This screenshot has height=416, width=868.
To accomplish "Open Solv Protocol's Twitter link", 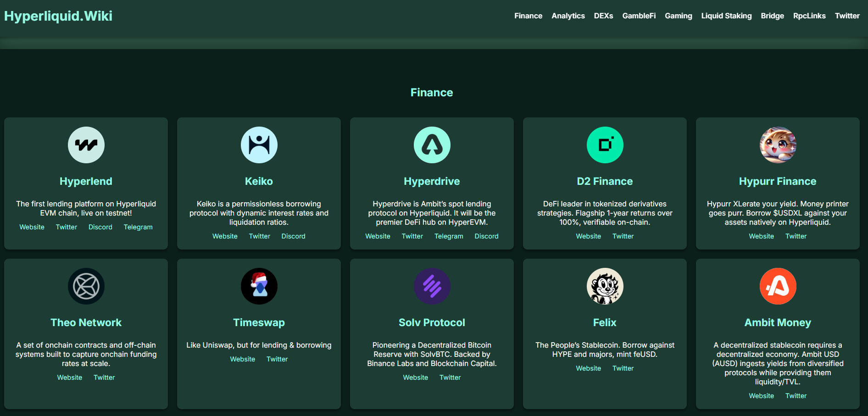I will pos(450,377).
